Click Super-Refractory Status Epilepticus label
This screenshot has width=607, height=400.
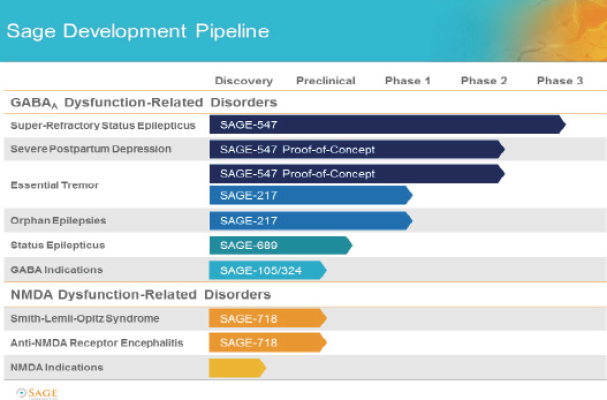(103, 125)
